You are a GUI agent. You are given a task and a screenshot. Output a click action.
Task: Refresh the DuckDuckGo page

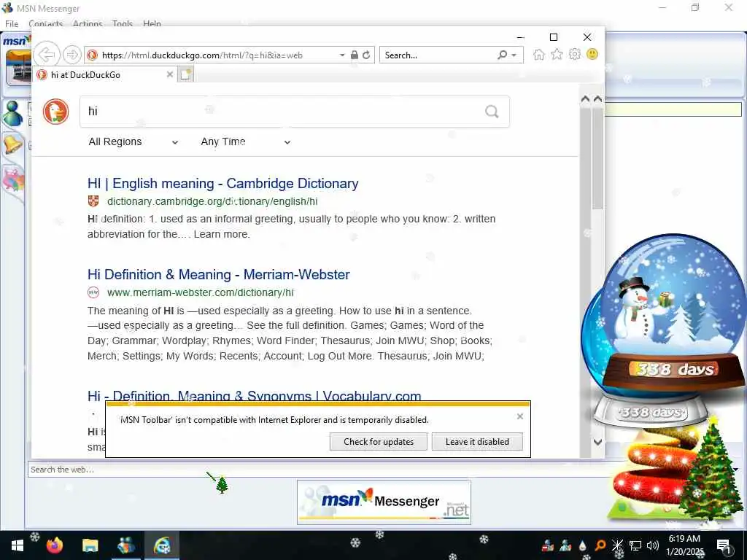(366, 55)
